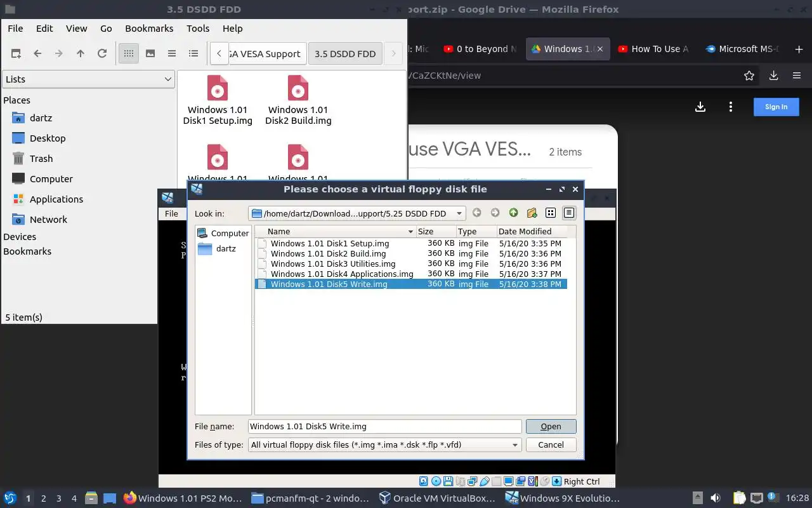This screenshot has height=508, width=812.
Task: Open new tab in file manager toolbar
Action: pyautogui.click(x=16, y=54)
